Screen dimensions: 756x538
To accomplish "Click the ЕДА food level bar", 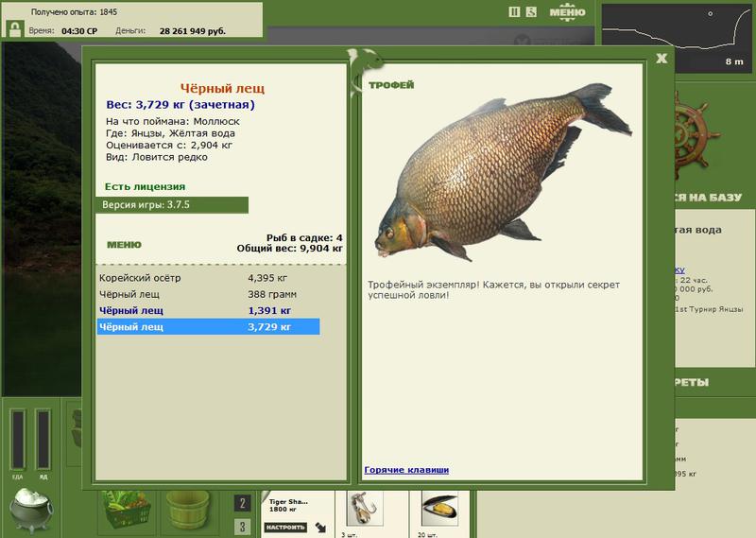I will click(18, 440).
